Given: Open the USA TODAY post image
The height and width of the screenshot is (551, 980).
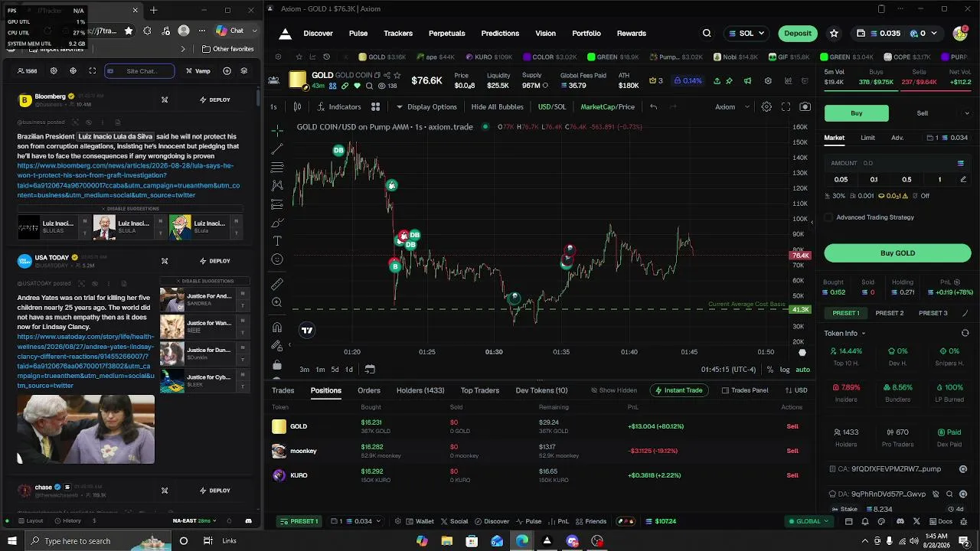Looking at the screenshot, I should pos(86,429).
